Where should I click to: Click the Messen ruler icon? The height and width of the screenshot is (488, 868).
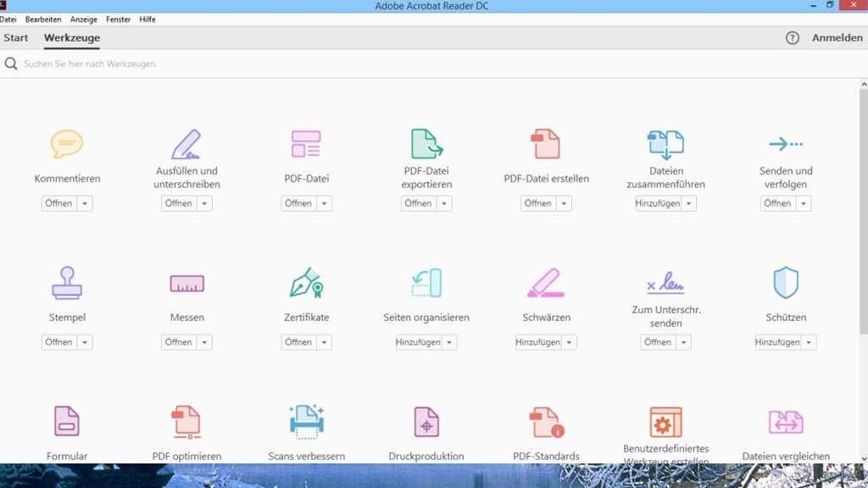[x=186, y=284]
